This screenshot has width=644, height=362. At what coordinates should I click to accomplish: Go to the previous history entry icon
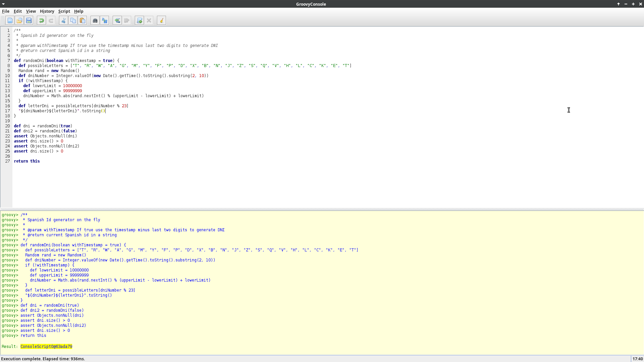[x=117, y=21]
